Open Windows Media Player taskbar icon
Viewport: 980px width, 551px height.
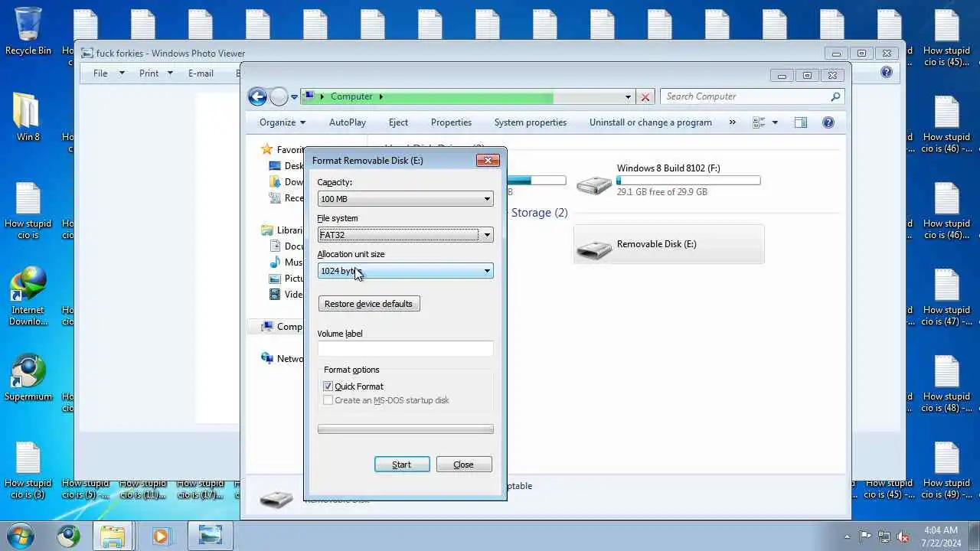(x=160, y=536)
